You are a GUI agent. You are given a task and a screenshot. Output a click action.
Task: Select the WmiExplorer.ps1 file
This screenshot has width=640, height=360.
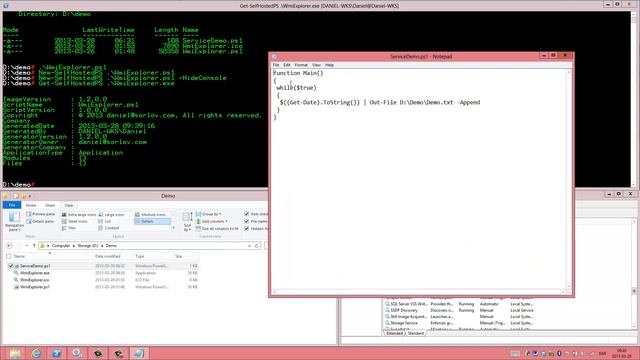click(35, 287)
